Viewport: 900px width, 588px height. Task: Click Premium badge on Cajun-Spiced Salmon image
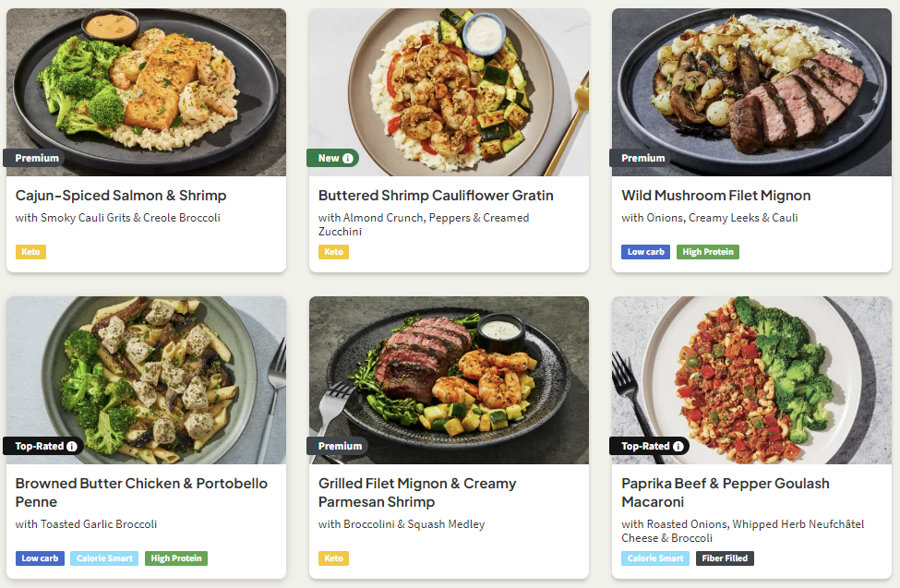click(37, 159)
